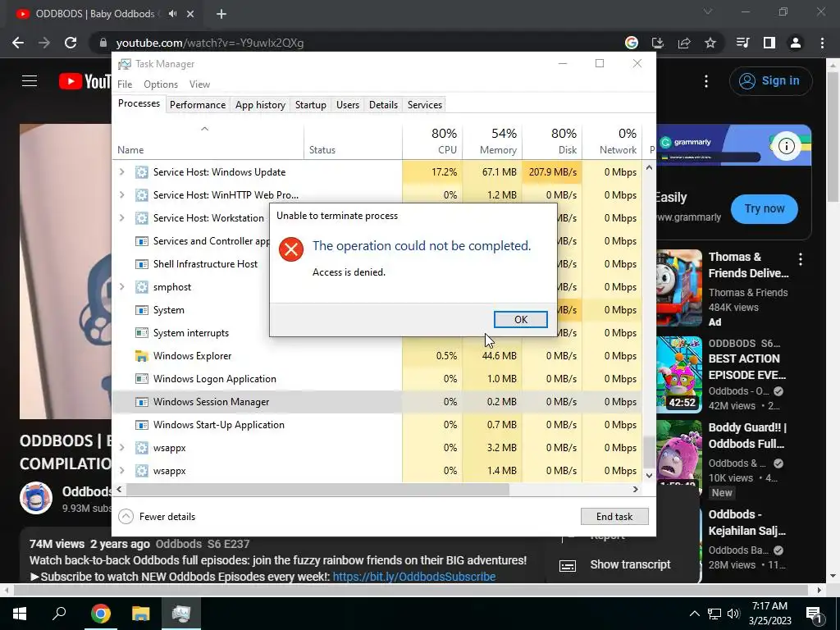Open Chrome profile icon
This screenshot has width=840, height=630.
point(796,43)
